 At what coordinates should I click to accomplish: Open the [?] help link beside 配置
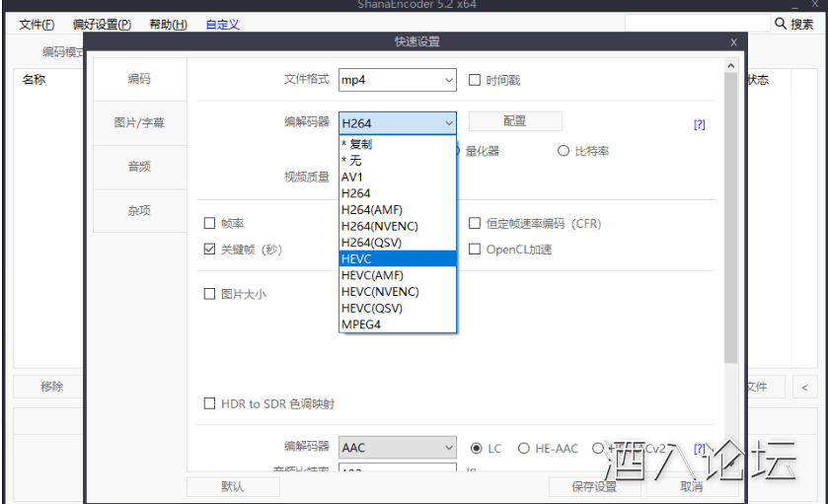click(699, 124)
